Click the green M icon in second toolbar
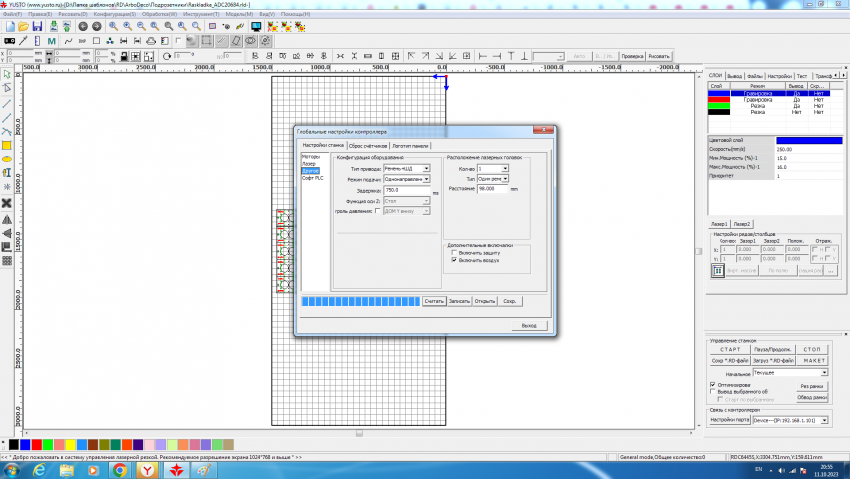The height and width of the screenshot is (479, 850). coord(50,42)
